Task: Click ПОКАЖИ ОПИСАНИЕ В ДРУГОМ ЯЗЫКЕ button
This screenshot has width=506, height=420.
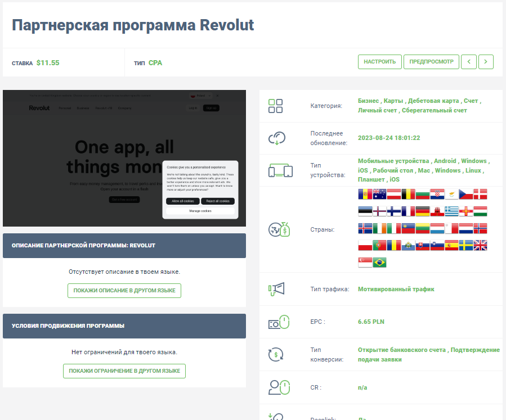Action: [x=124, y=291]
